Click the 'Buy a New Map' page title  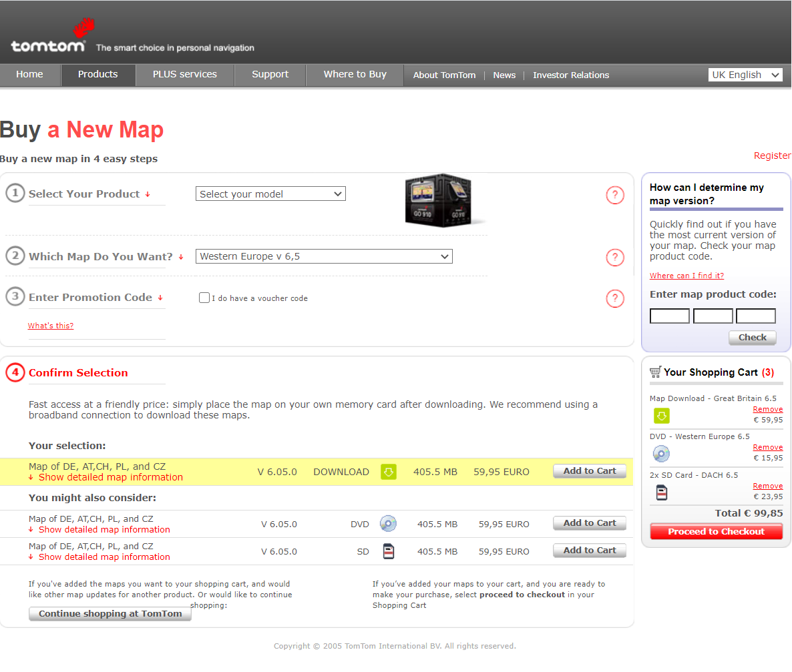pos(82,129)
